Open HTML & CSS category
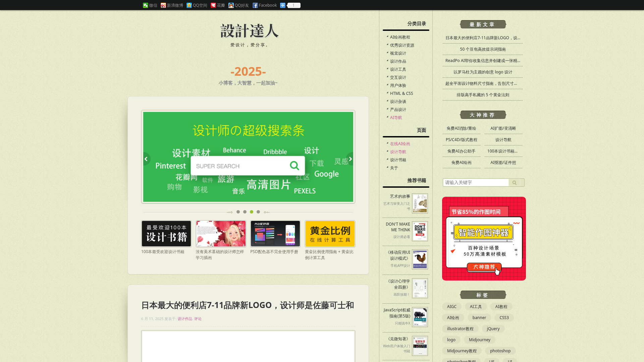644x362 pixels. (401, 94)
